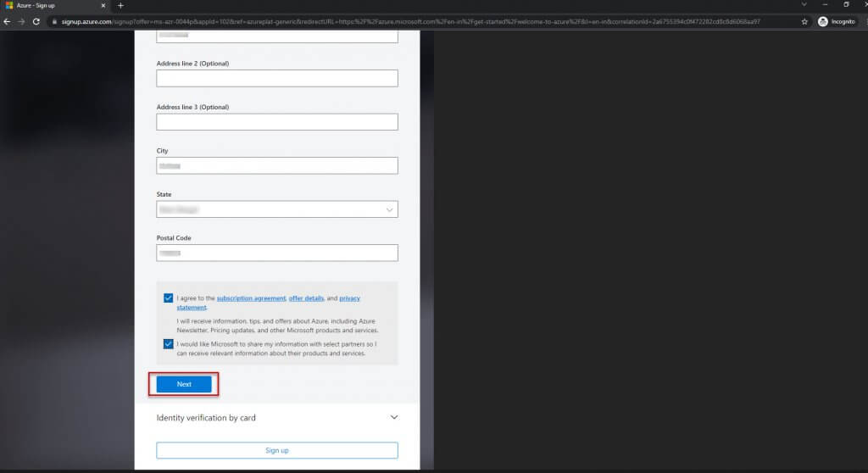
Task: Open a new browser tab
Action: (120, 6)
